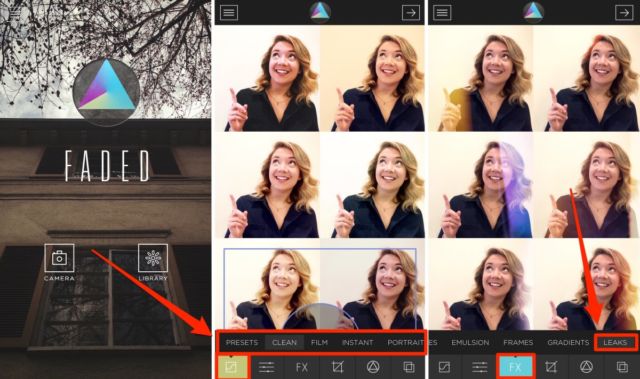Open FX tool on the Presets screen
Screen dimensions: 640x379
[302, 367]
